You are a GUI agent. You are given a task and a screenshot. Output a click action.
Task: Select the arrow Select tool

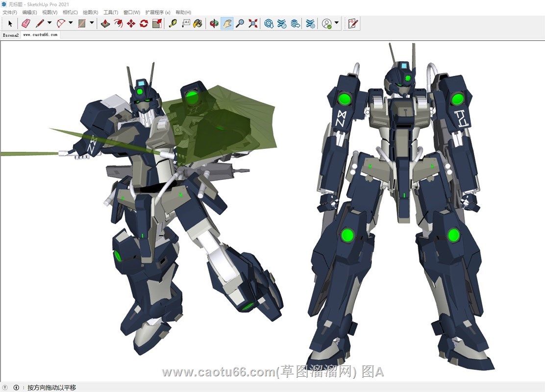pyautogui.click(x=10, y=23)
